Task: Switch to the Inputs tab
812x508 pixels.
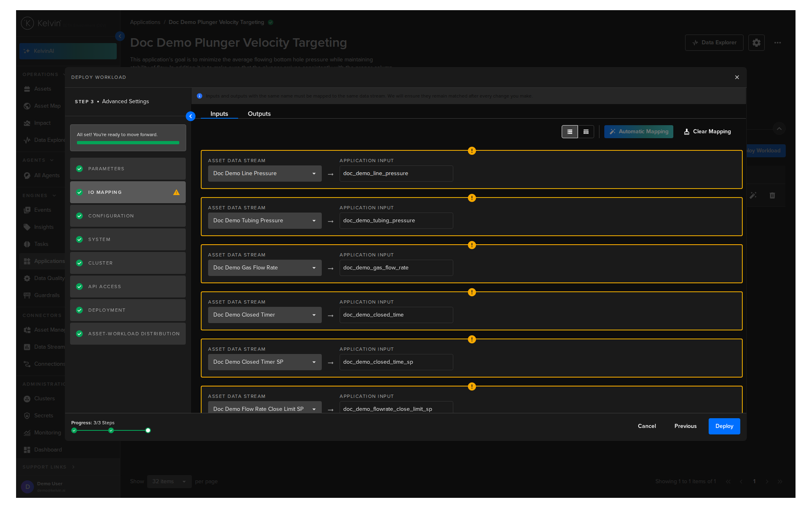Action: (219, 113)
